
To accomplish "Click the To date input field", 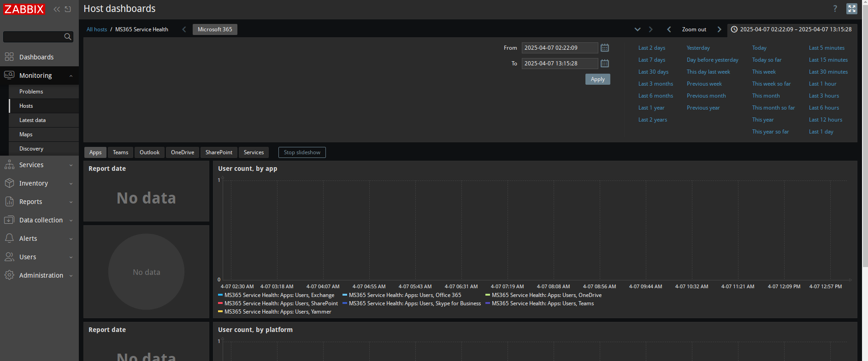I will coord(560,64).
